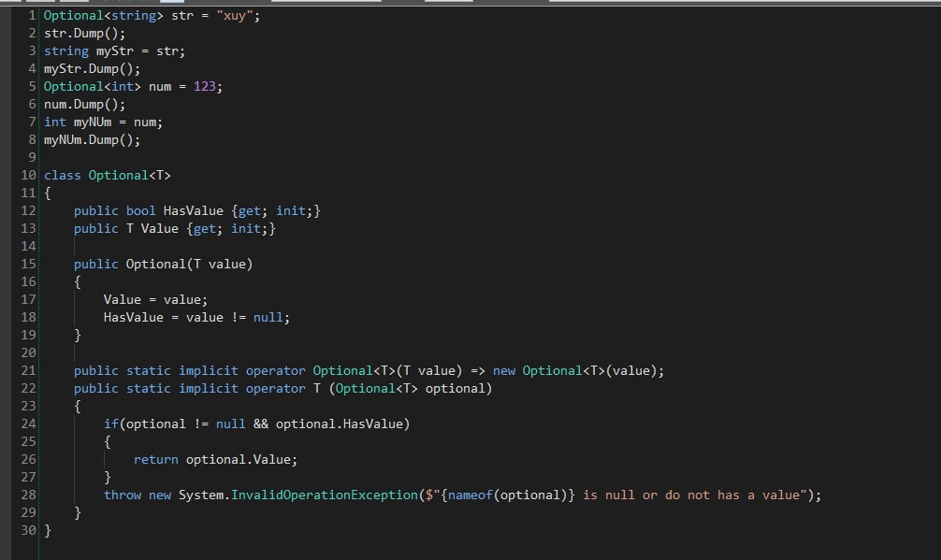941x560 pixels.
Task: Click the init accessor of HasValue property
Action: pyautogui.click(x=291, y=210)
